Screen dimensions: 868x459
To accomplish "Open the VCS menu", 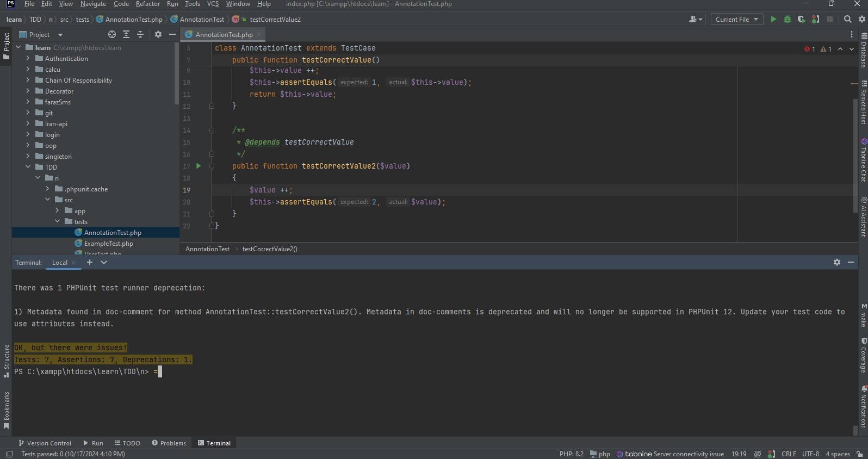I will [x=213, y=4].
